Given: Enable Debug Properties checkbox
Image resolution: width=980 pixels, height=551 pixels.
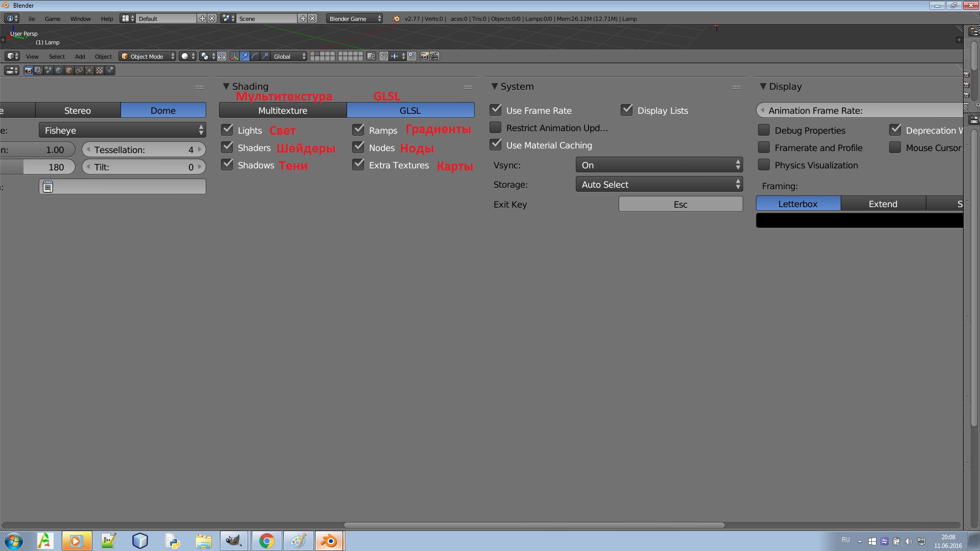Looking at the screenshot, I should tap(764, 130).
